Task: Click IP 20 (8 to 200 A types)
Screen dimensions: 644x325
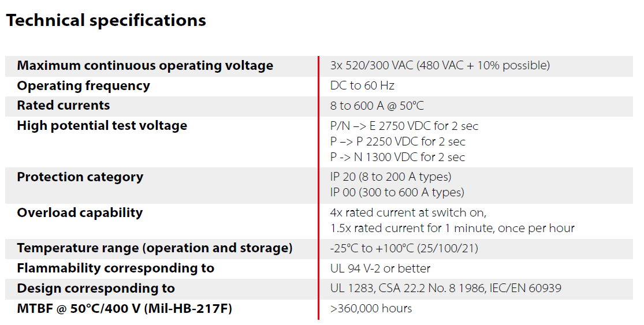Action: (390, 177)
